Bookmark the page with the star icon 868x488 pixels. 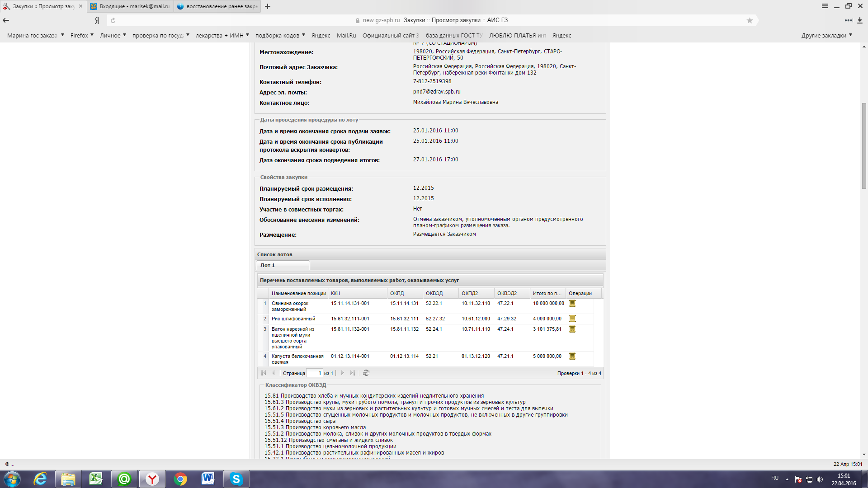pyautogui.click(x=750, y=20)
